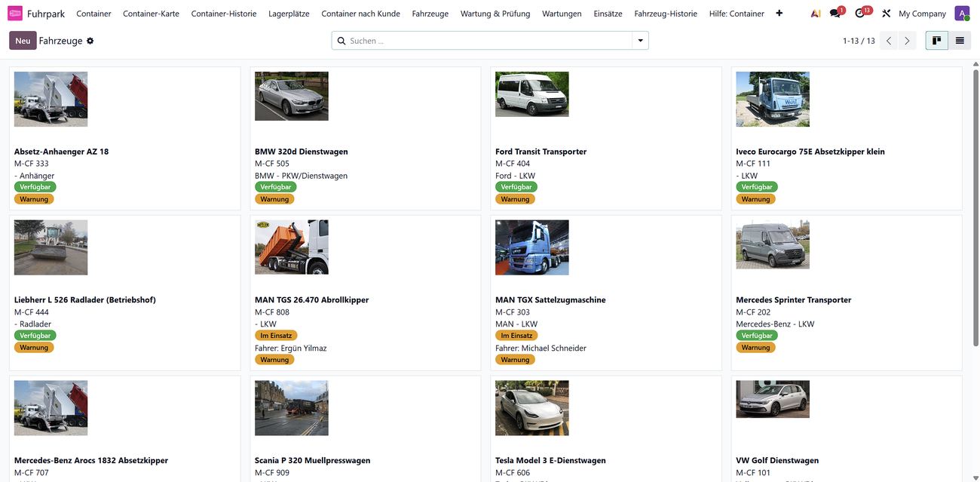980x482 pixels.
Task: Click the plus icon in the menu bar
Action: pos(779,14)
